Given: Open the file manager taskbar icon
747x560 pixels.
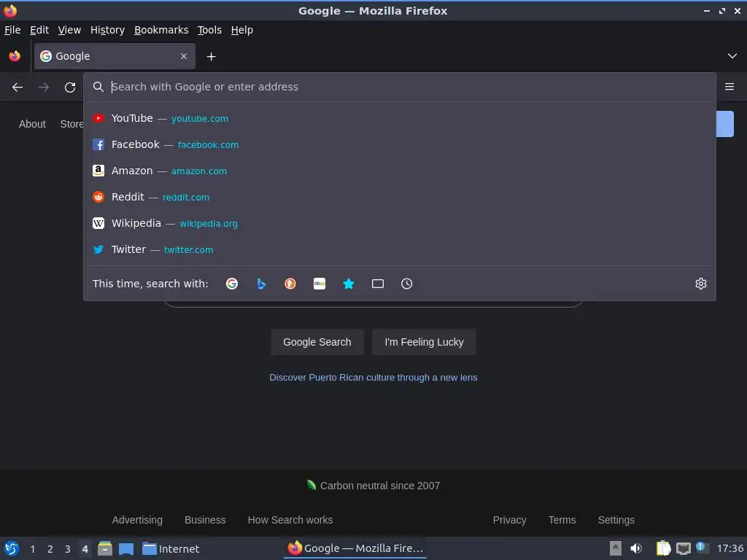Looking at the screenshot, I should coord(105,548).
